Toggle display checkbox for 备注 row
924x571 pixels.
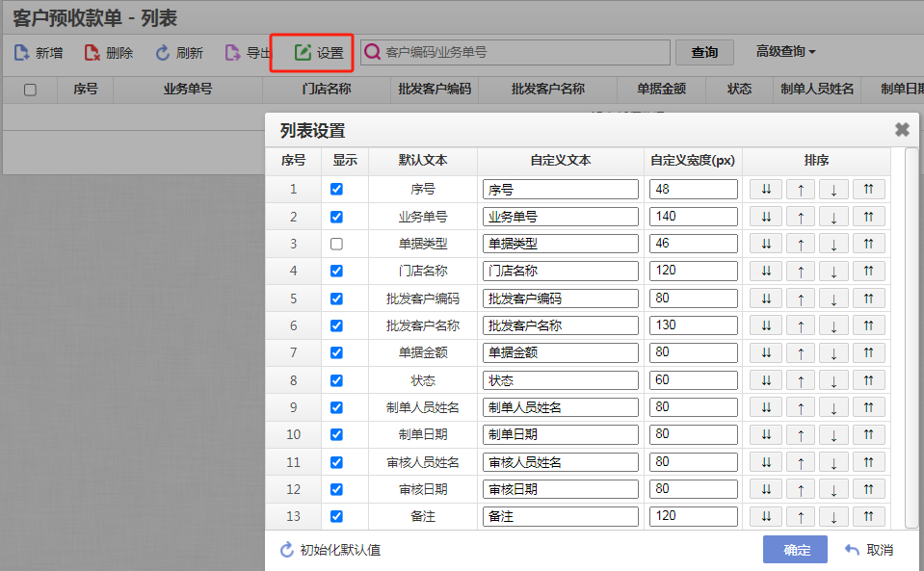tap(336, 516)
